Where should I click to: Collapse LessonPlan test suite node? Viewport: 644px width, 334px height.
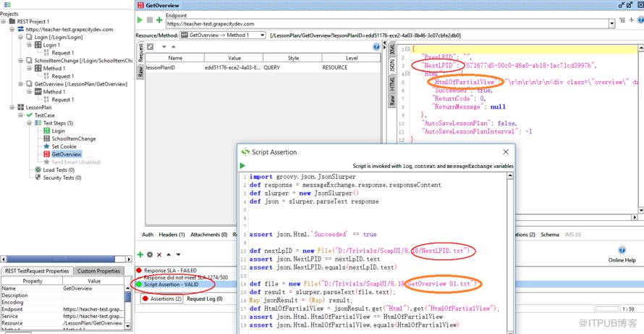pyautogui.click(x=12, y=107)
